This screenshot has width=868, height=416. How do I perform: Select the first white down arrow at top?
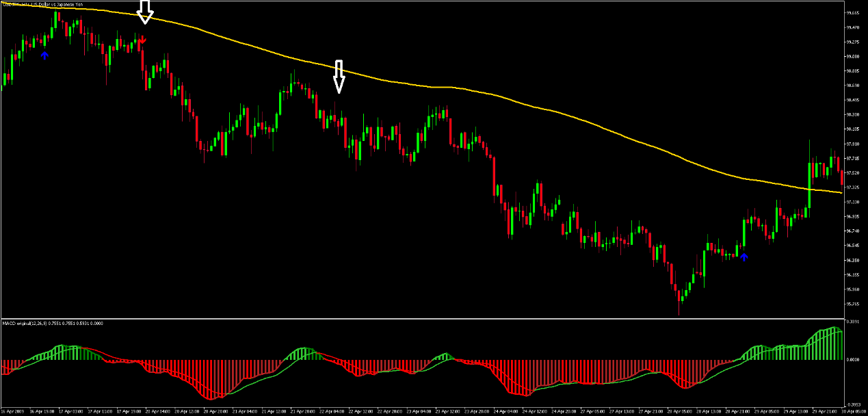[144, 12]
